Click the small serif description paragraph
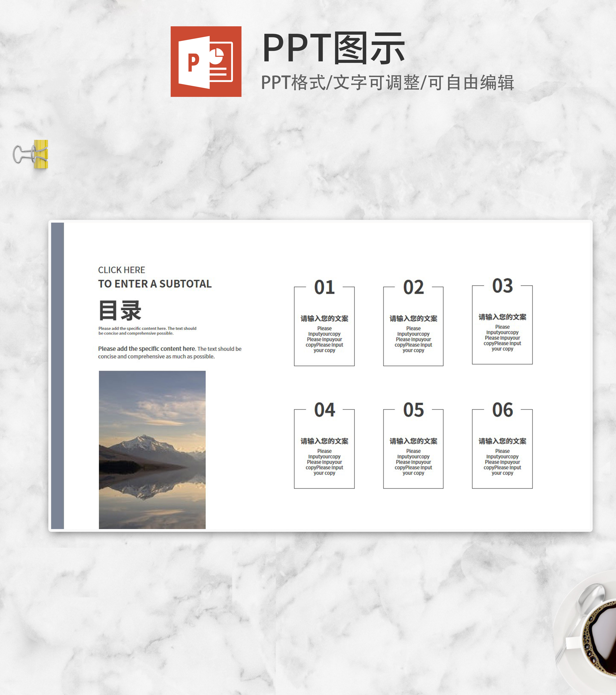 [147, 331]
